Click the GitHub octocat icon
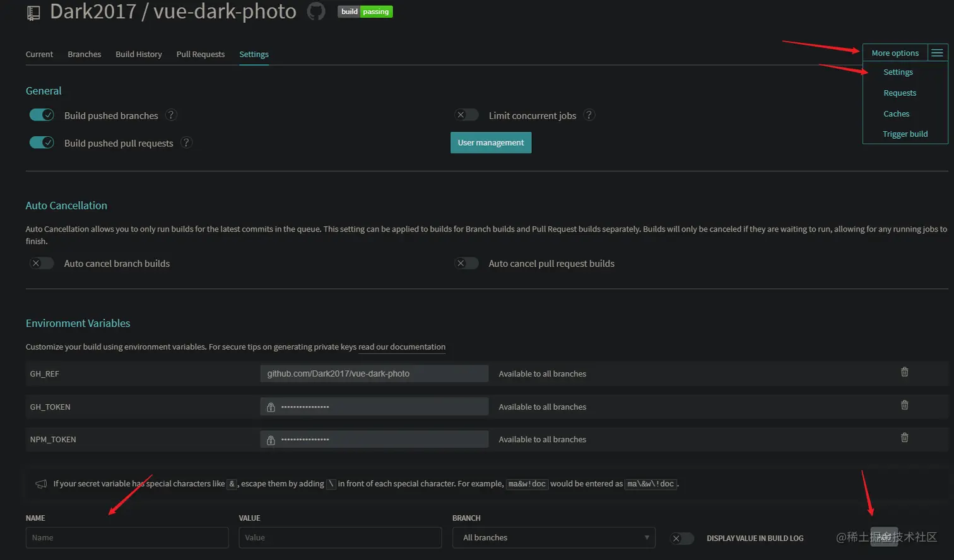This screenshot has height=560, width=954. [316, 11]
